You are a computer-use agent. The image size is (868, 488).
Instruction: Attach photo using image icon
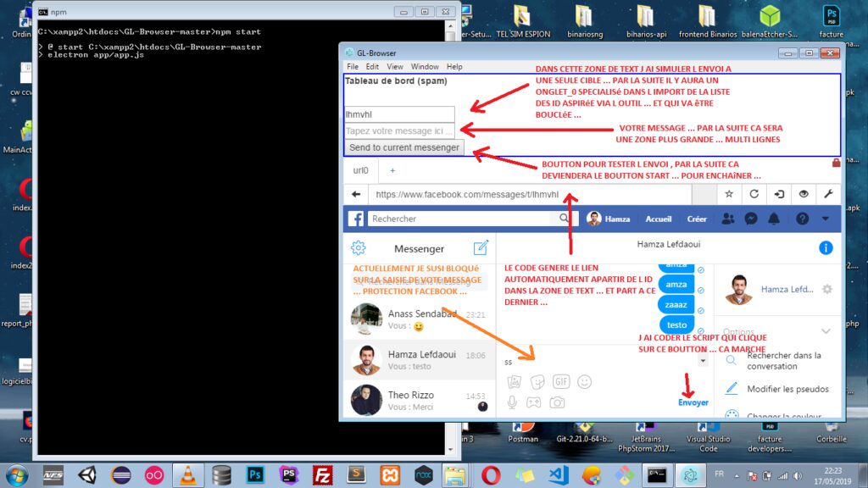[515, 381]
